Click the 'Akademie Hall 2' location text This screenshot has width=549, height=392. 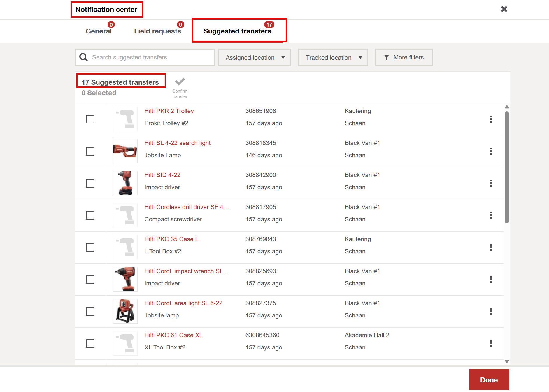point(367,335)
